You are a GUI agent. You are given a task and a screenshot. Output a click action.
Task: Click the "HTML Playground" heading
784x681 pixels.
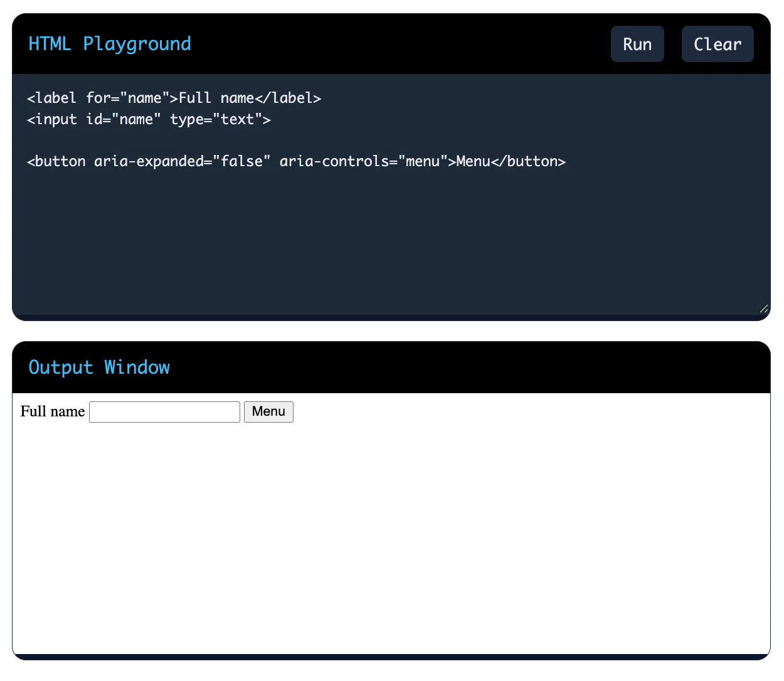[110, 44]
